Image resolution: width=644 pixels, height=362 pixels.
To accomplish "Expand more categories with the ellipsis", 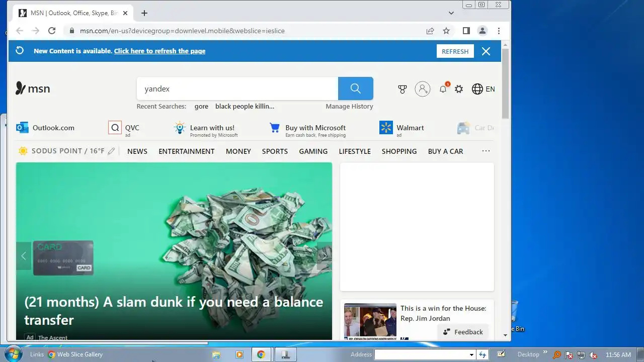I will pyautogui.click(x=486, y=151).
